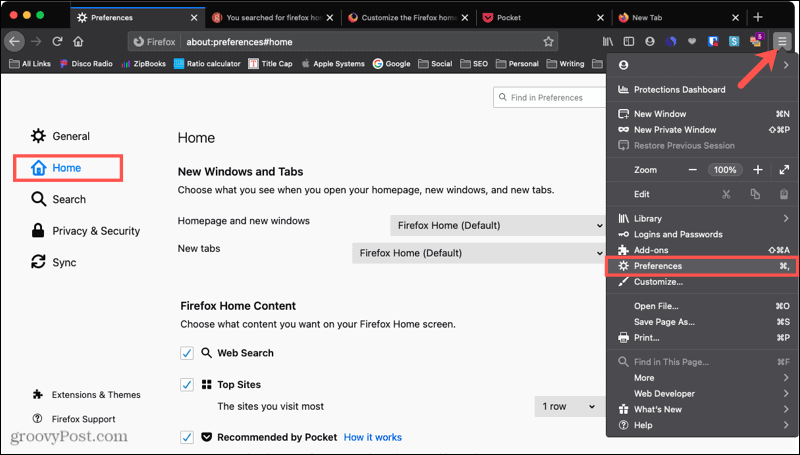Click the Find in Preferences search field

(550, 97)
